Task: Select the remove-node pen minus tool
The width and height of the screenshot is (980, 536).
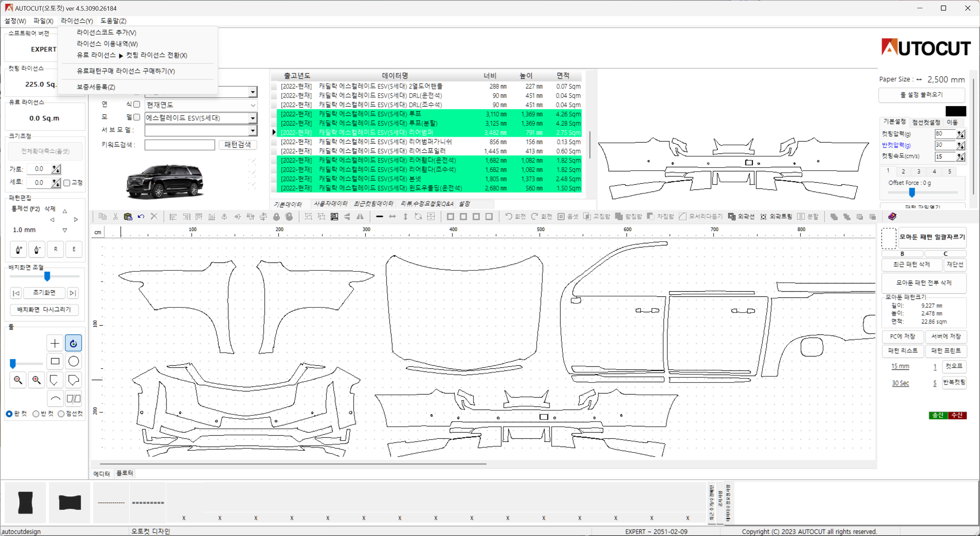Action: pos(37,249)
